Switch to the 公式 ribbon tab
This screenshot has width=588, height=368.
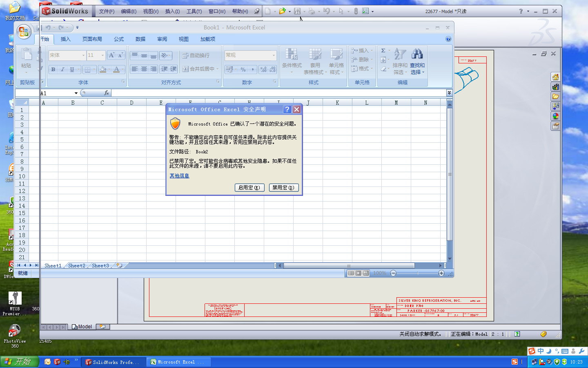tap(119, 39)
